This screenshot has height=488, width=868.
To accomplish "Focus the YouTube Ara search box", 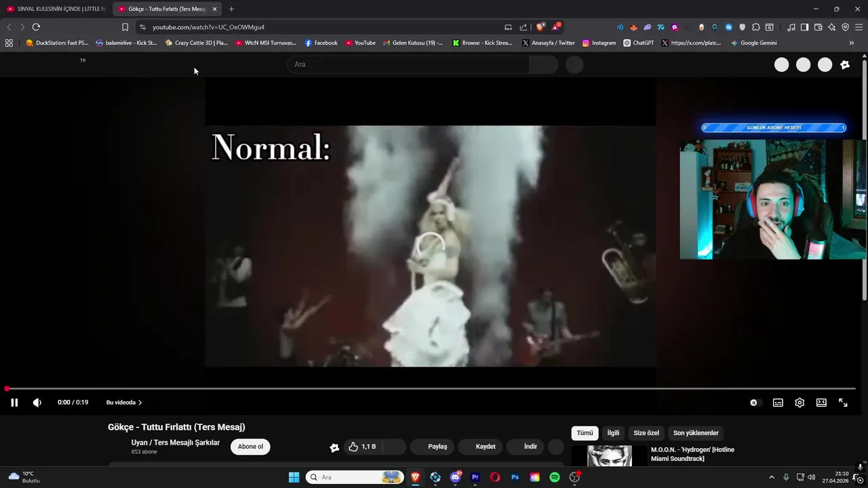I will (408, 64).
